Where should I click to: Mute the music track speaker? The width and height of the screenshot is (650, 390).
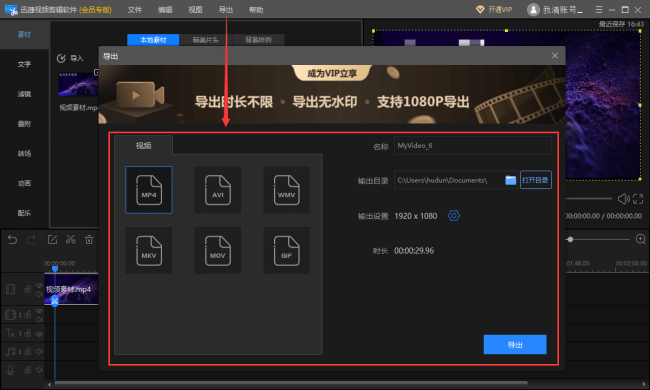tap(39, 351)
